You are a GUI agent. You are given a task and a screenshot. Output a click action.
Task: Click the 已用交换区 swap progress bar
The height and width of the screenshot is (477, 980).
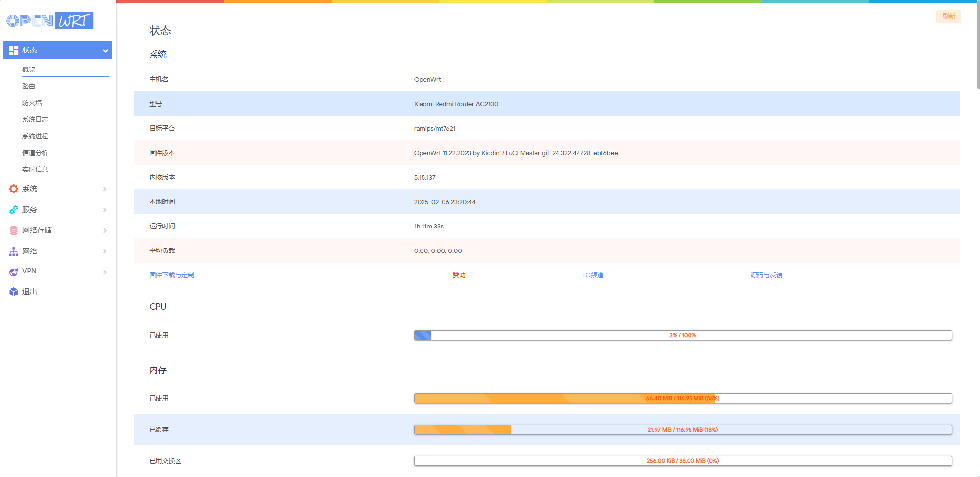coord(683,461)
